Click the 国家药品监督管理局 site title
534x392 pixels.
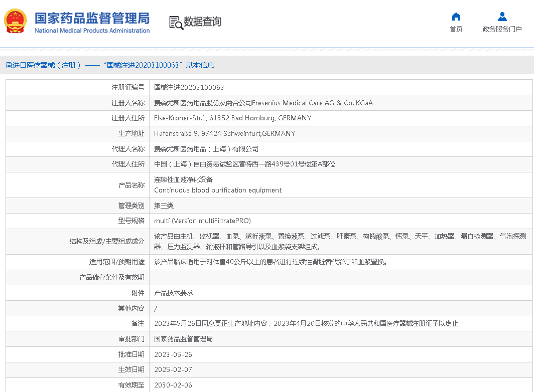(x=92, y=19)
